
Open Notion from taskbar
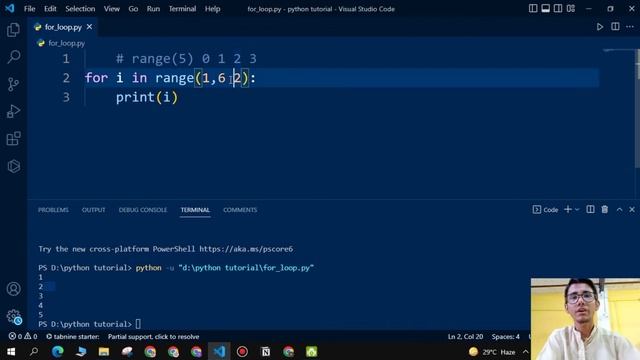tap(265, 351)
